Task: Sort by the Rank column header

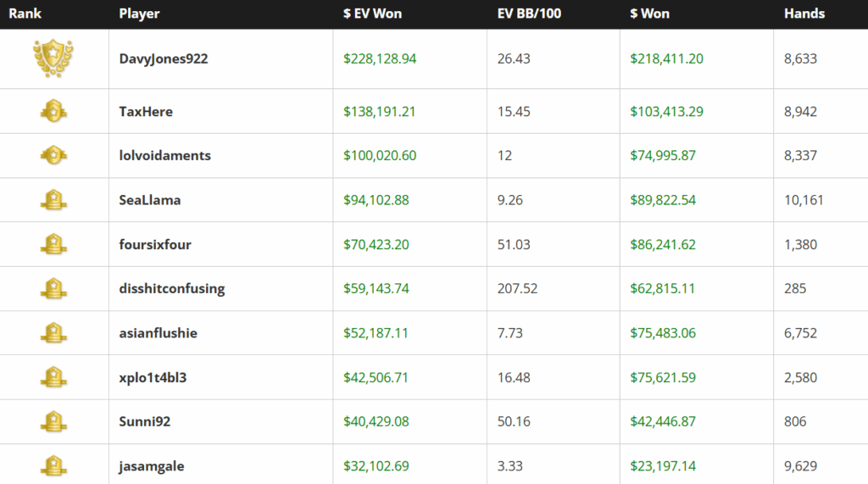Action: click(25, 14)
